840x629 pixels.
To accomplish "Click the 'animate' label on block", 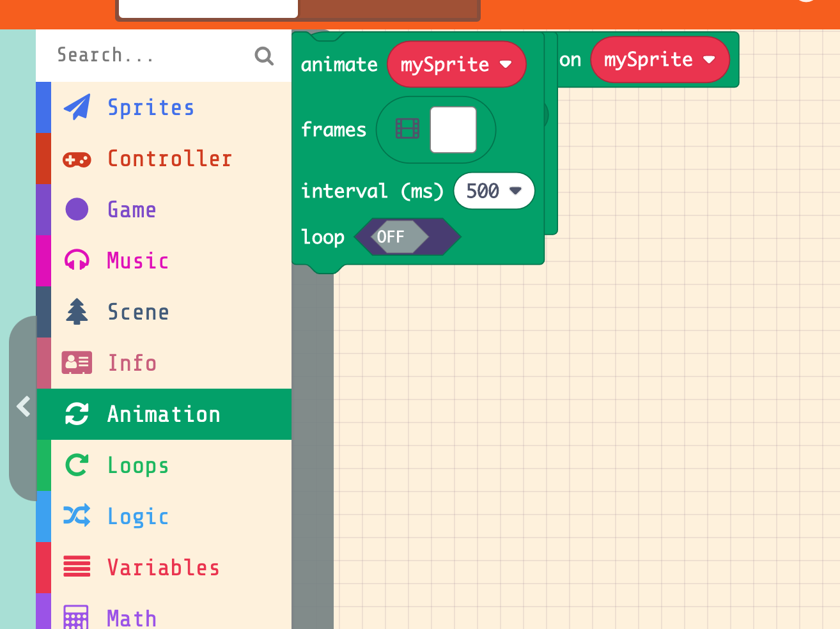I will click(x=339, y=65).
